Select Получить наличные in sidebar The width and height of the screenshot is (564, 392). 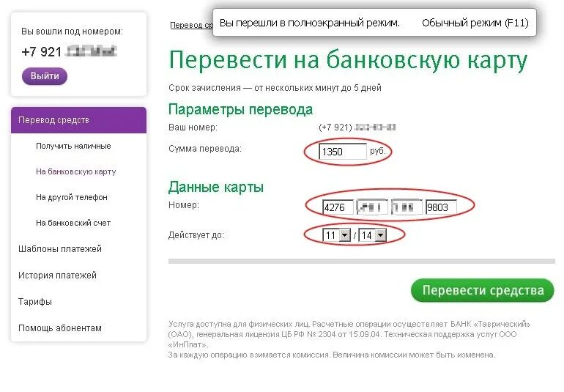point(73,146)
